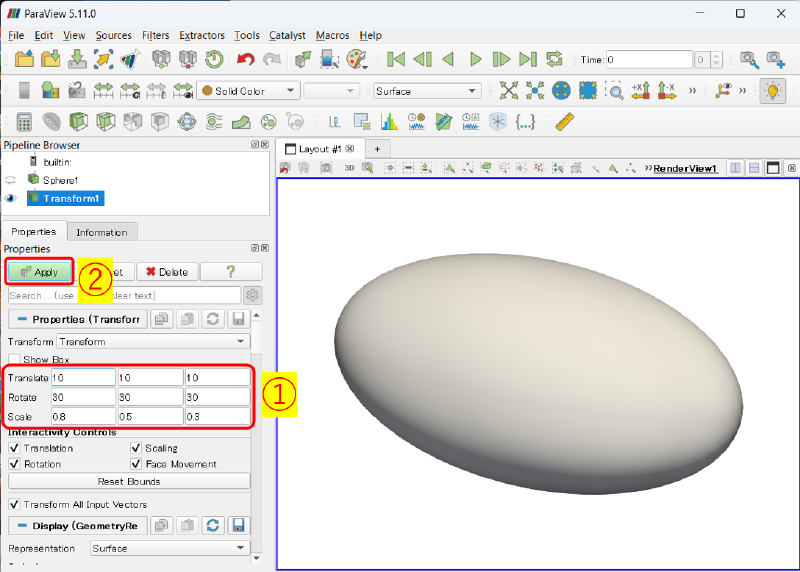
Task: Click the Undo arrow icon
Action: [246, 60]
